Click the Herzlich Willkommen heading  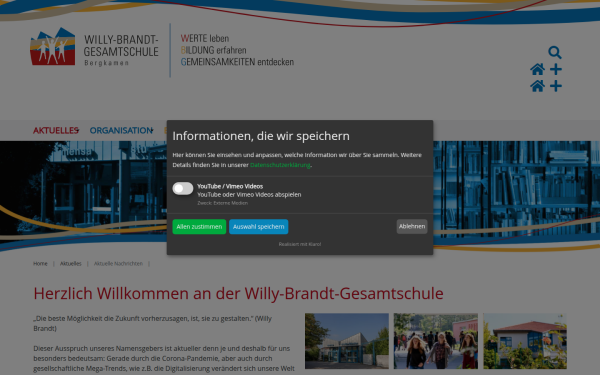(x=238, y=293)
